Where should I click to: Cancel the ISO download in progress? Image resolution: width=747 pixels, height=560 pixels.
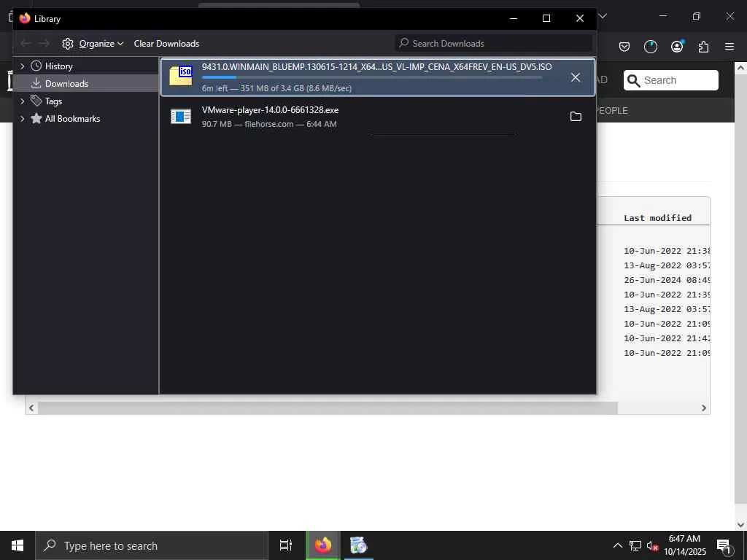576,77
